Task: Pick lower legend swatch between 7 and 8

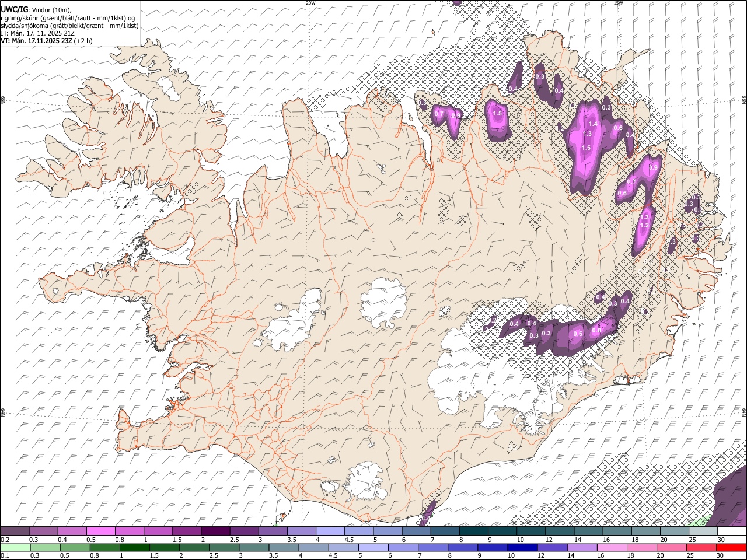Action: pyautogui.click(x=432, y=547)
